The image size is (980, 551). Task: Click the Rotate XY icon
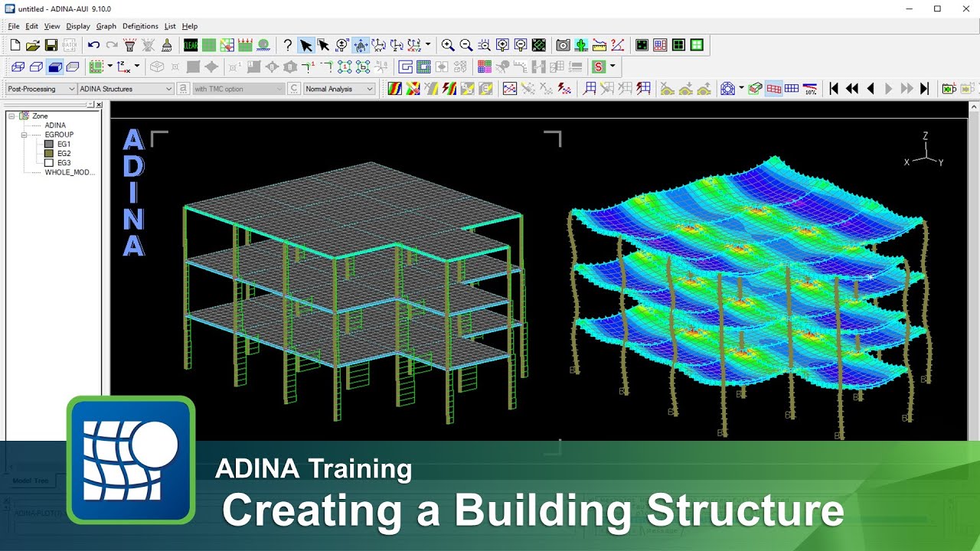(378, 45)
